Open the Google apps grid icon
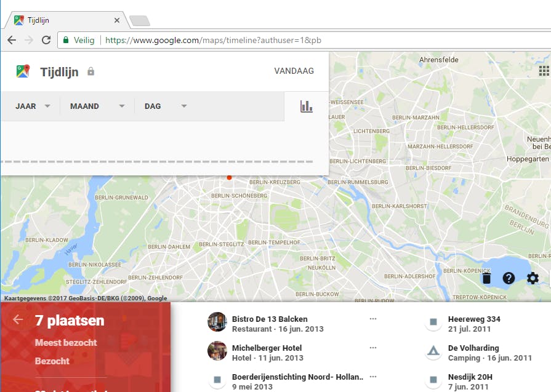The width and height of the screenshot is (551, 392). coord(544,71)
